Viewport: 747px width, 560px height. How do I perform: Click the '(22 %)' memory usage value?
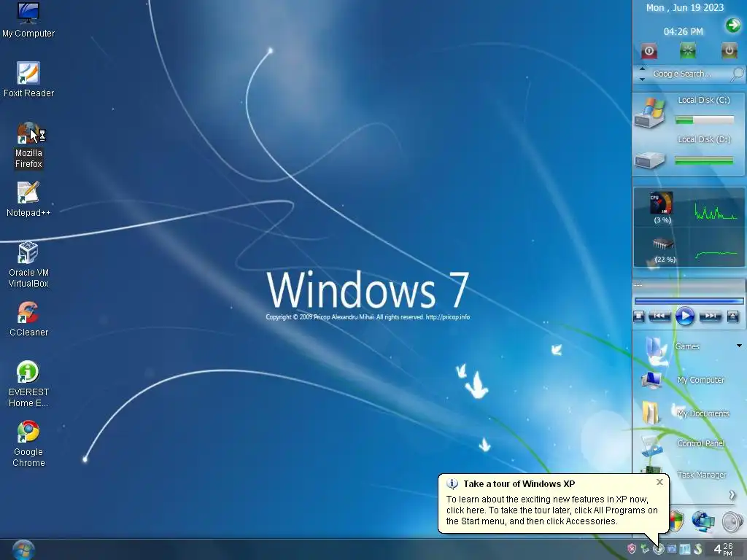coord(665,260)
